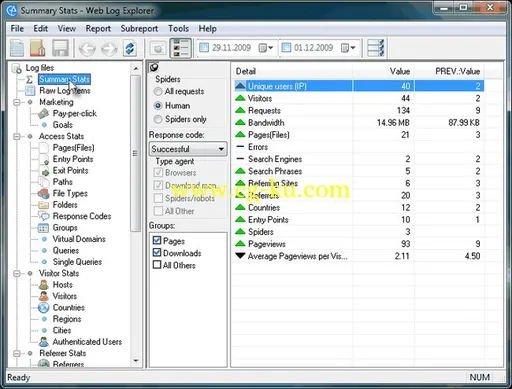Click the Pay-per-click tree icon
Viewport: 512px width, 389px height.
pyautogui.click(x=43, y=114)
